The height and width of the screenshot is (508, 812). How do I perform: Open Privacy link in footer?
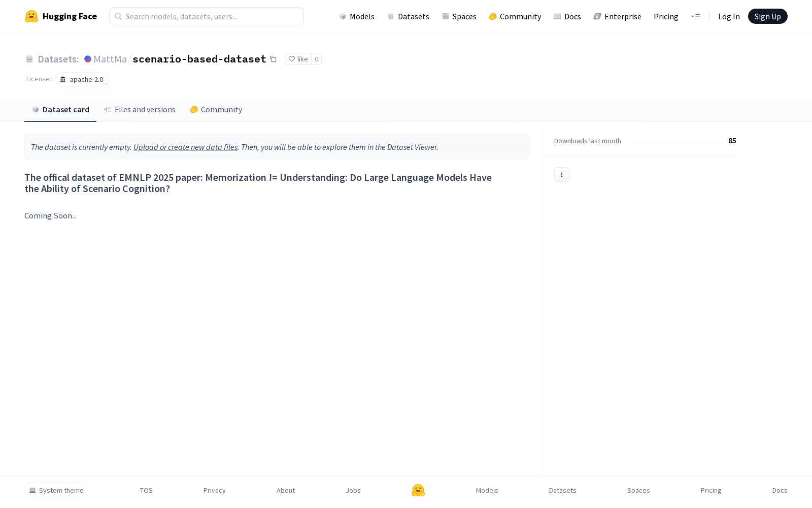[x=215, y=490]
